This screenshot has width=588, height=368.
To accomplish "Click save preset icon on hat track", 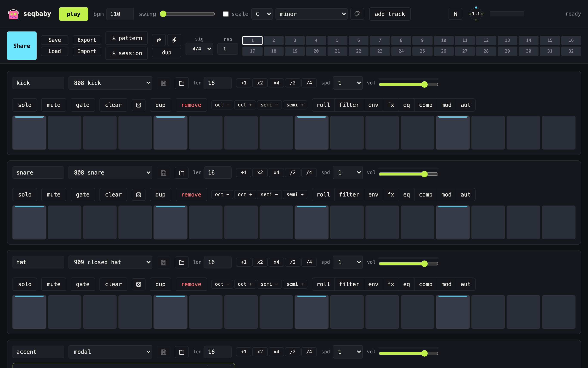I will click(x=164, y=262).
